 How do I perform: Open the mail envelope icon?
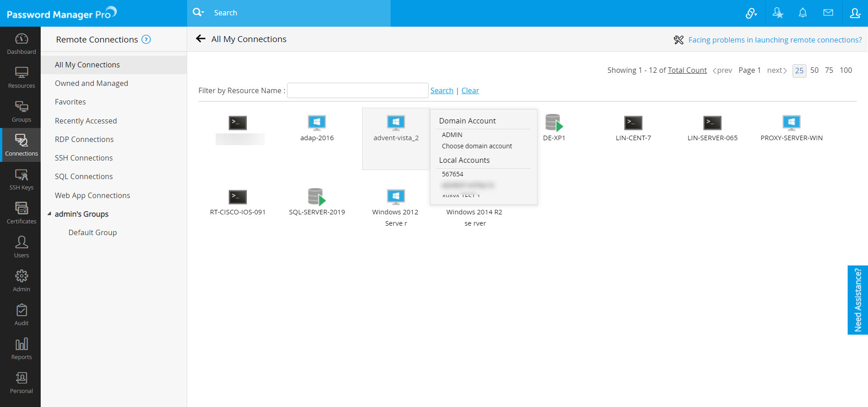tap(828, 13)
